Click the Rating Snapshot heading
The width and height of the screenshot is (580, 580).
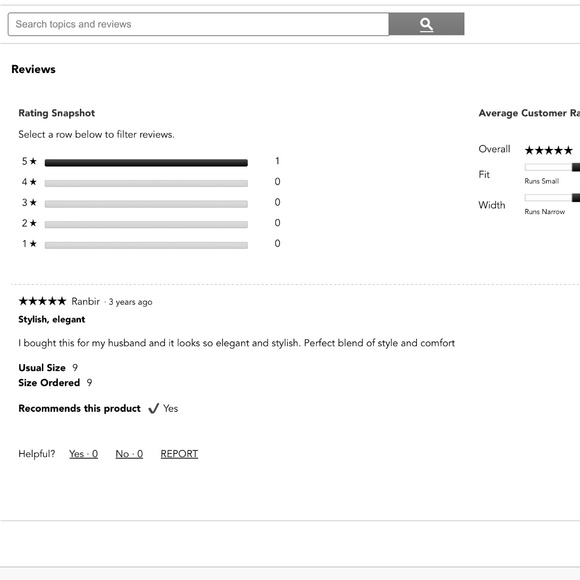tap(57, 113)
